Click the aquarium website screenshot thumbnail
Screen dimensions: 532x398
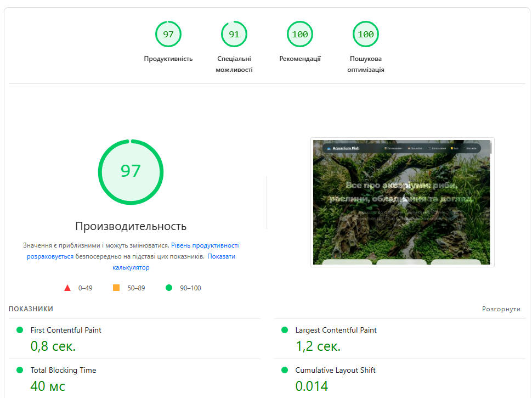point(402,202)
